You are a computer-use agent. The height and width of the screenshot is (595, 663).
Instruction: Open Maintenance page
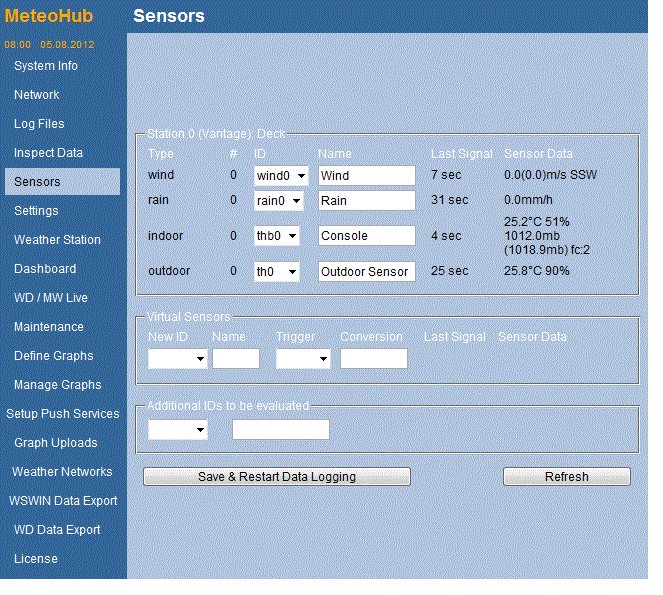49,327
